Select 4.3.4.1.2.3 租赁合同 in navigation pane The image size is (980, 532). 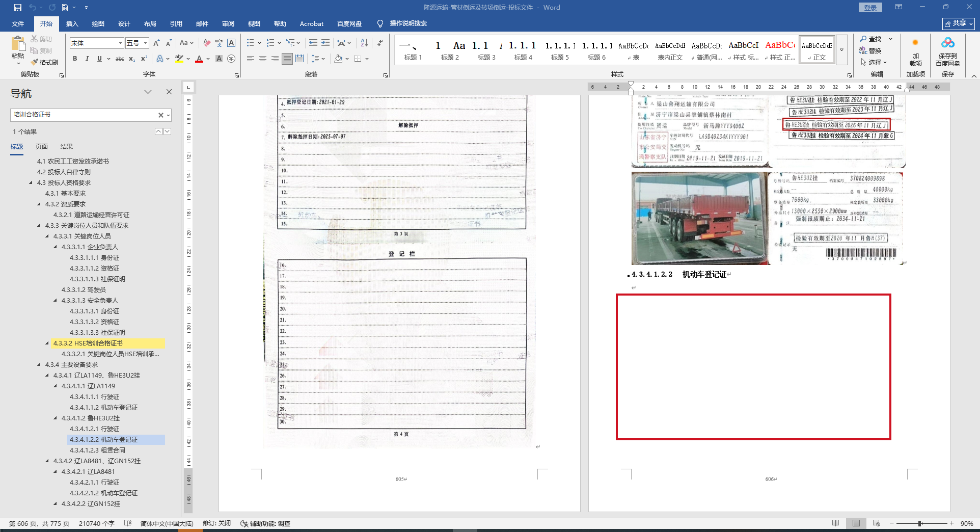pyautogui.click(x=97, y=450)
